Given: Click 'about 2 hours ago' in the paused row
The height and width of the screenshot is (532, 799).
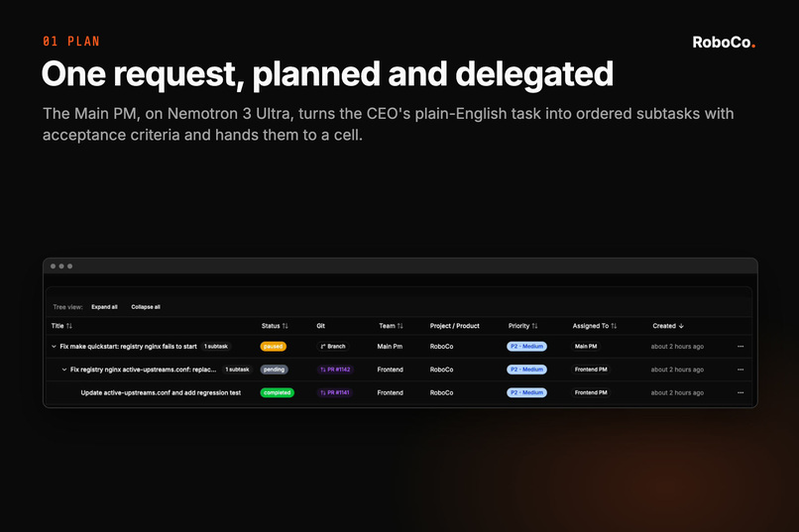Looking at the screenshot, I should [677, 346].
